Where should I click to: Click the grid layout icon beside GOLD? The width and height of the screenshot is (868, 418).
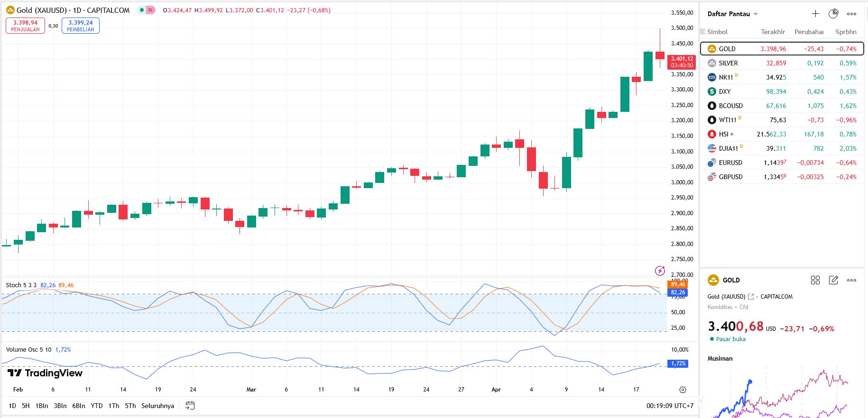(815, 280)
